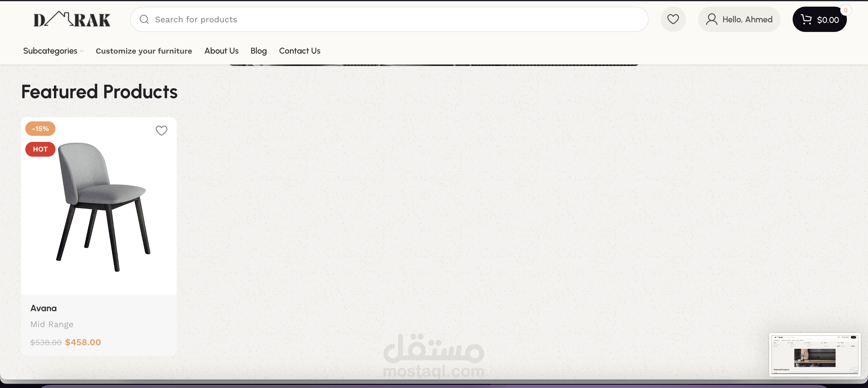Click the DARAK logo
The height and width of the screenshot is (388, 868).
(x=72, y=20)
